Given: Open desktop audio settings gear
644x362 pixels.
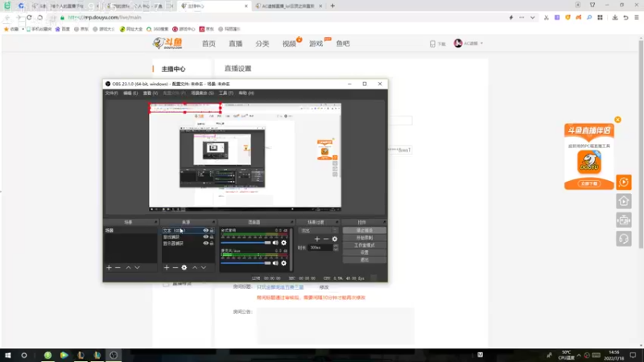Looking at the screenshot, I should pos(284,243).
